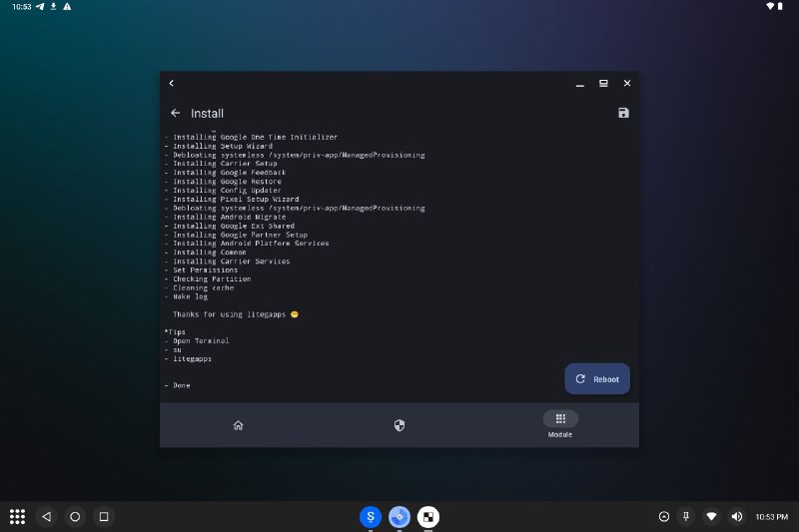Go back using the arrow beside Install
The width and height of the screenshot is (799, 532).
[176, 113]
